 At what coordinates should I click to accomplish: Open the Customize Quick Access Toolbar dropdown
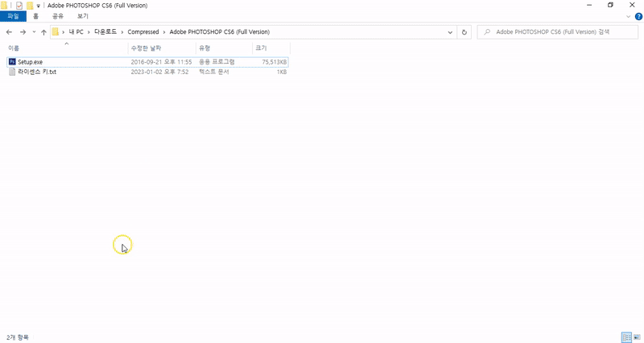point(38,6)
